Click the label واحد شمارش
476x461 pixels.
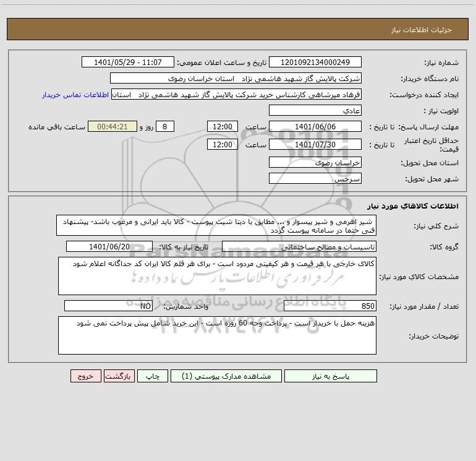point(186,306)
